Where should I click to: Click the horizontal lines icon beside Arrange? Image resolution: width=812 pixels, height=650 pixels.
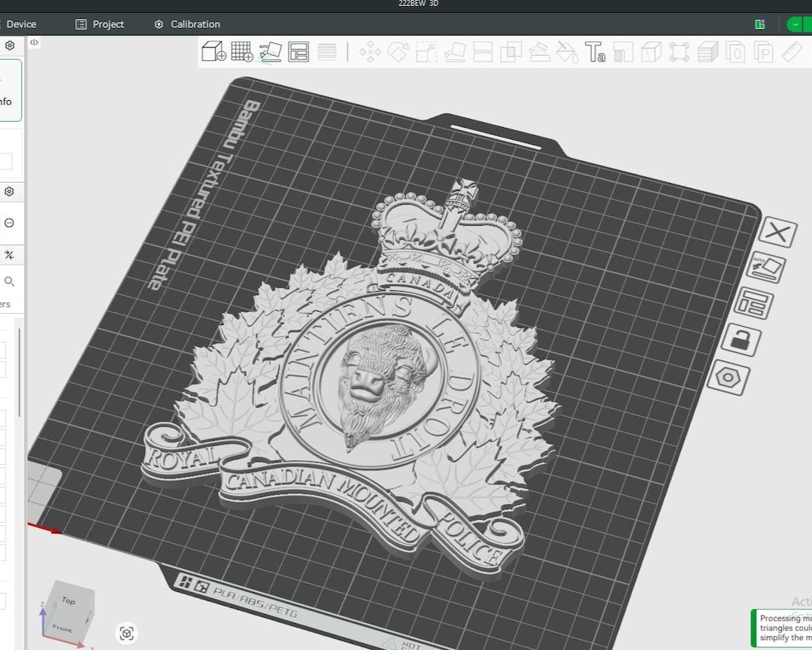point(327,52)
